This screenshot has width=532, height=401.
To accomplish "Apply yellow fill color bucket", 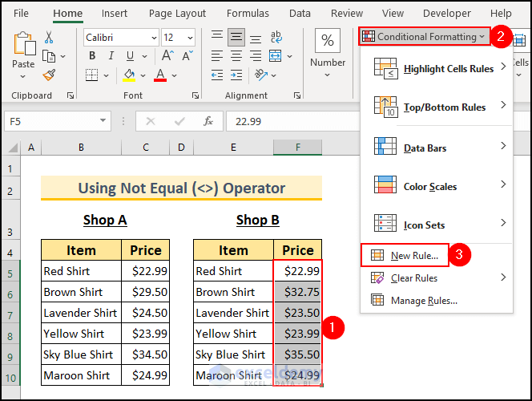I will [x=129, y=75].
